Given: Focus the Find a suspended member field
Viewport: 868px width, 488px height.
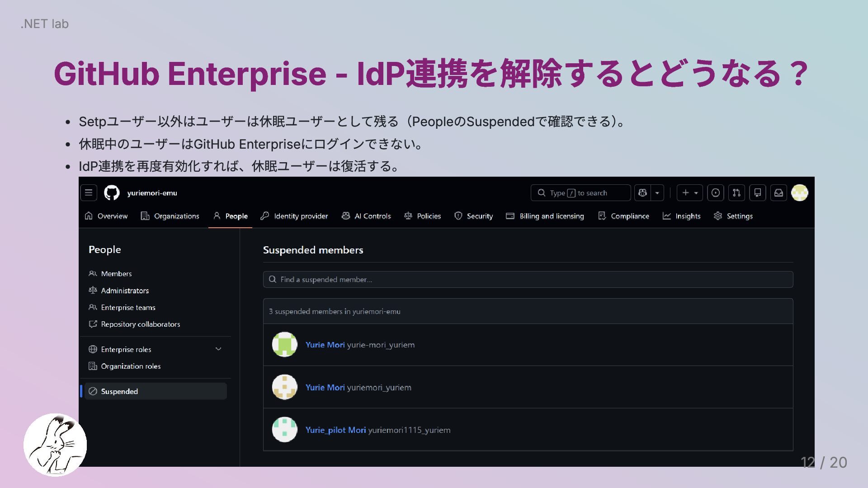Looking at the screenshot, I should (528, 280).
